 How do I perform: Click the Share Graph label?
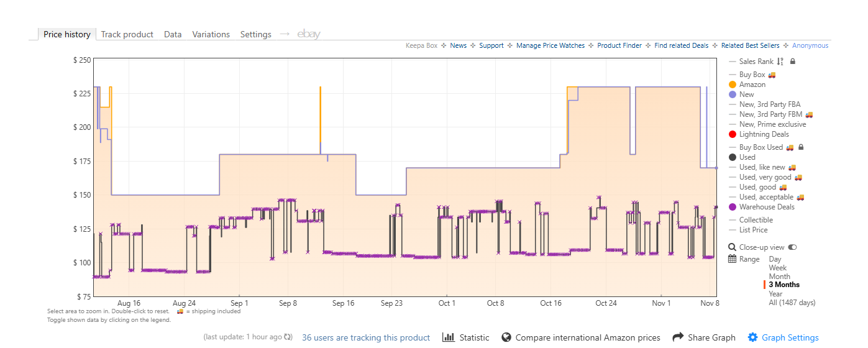(711, 337)
